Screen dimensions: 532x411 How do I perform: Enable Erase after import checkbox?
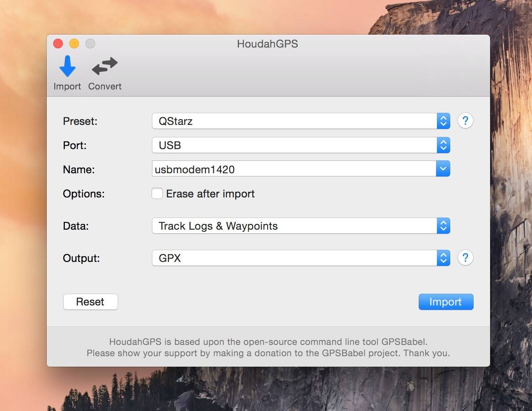[157, 193]
